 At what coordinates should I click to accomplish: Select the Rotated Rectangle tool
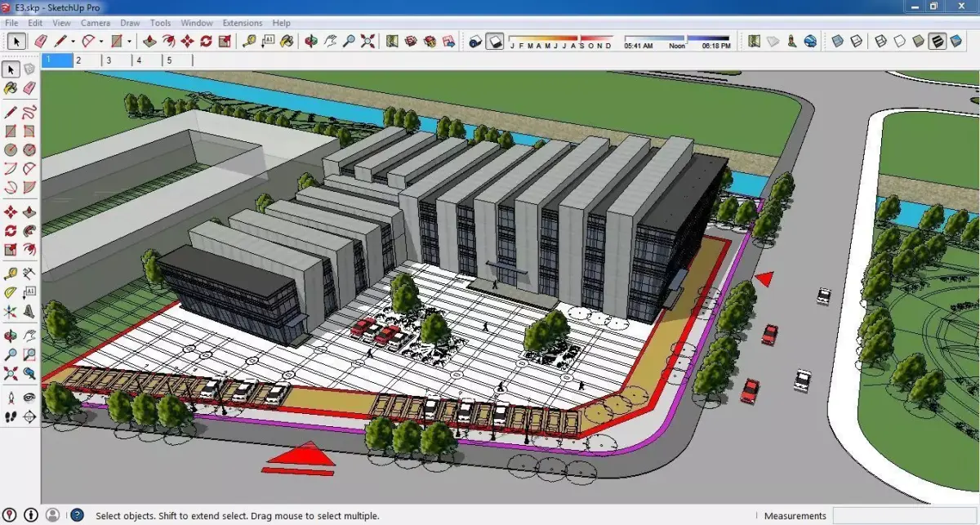tap(29, 131)
